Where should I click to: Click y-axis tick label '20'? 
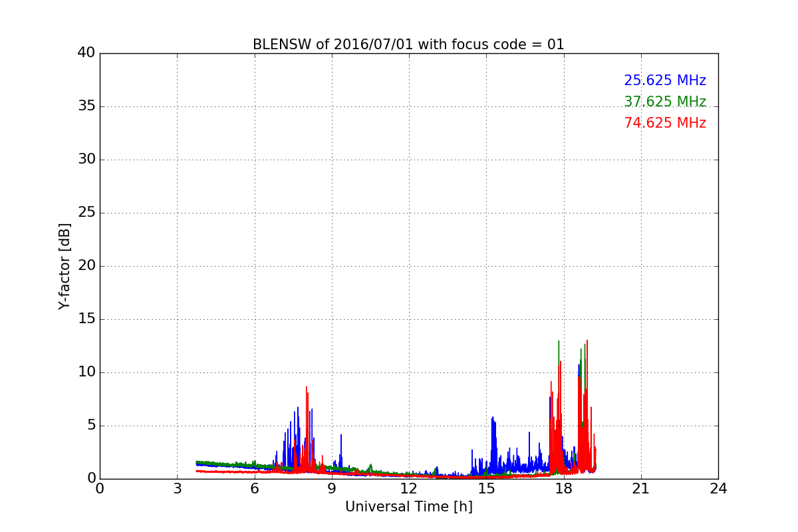[86, 266]
